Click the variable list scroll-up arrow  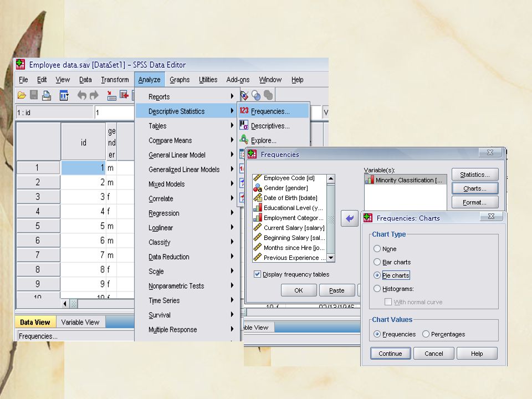(331, 178)
